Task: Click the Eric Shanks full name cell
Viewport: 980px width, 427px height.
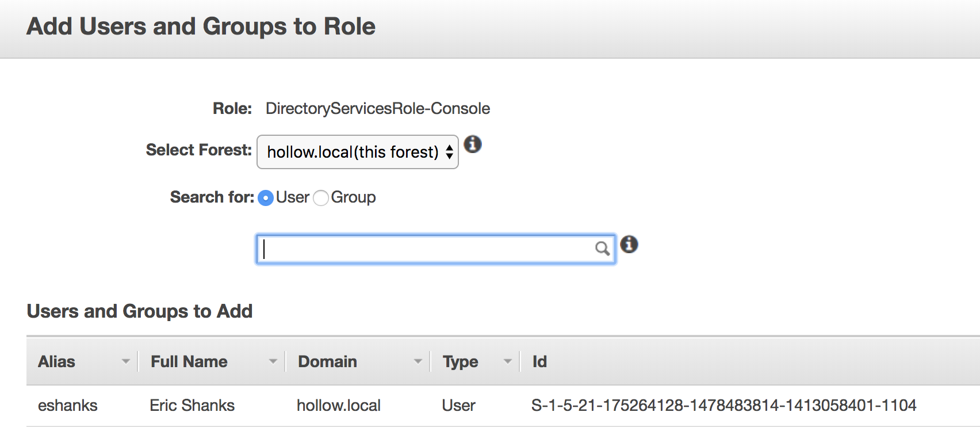Action: (192, 405)
